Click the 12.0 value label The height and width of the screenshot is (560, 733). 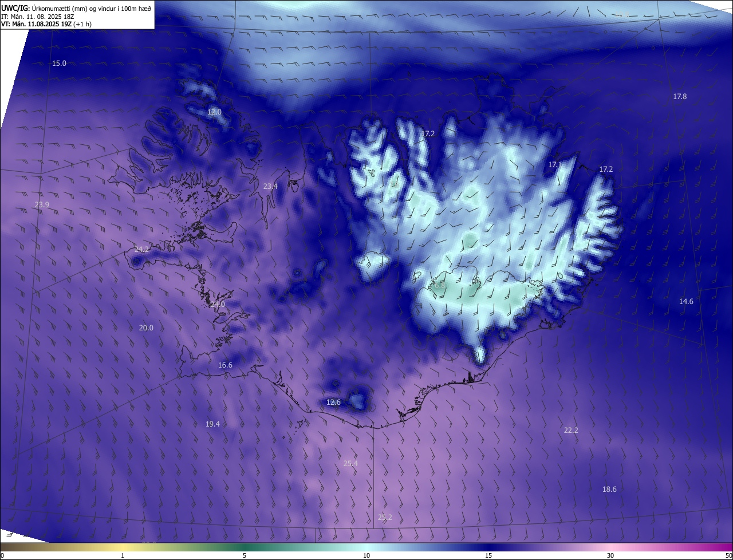tap(214, 112)
